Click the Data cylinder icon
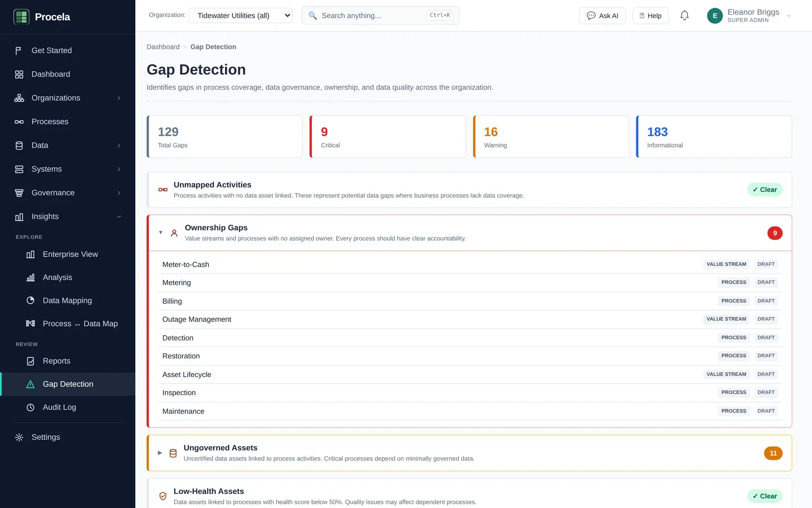 click(19, 145)
